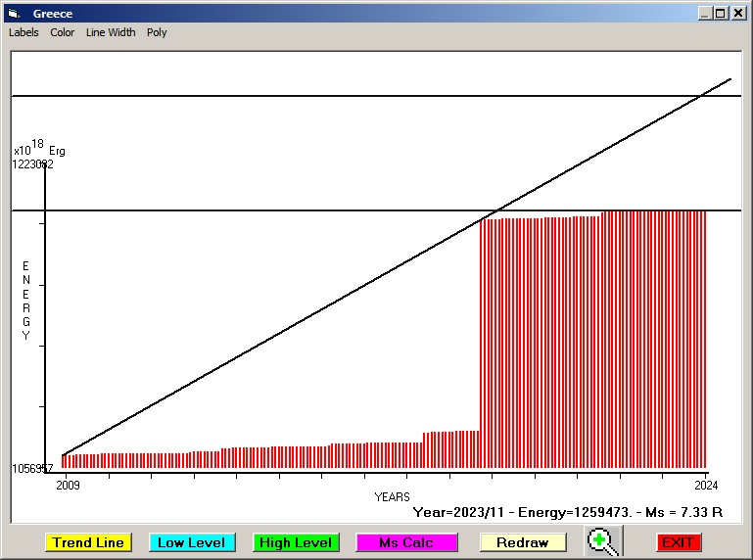
Task: Maximize the Greece window
Action: point(721,14)
